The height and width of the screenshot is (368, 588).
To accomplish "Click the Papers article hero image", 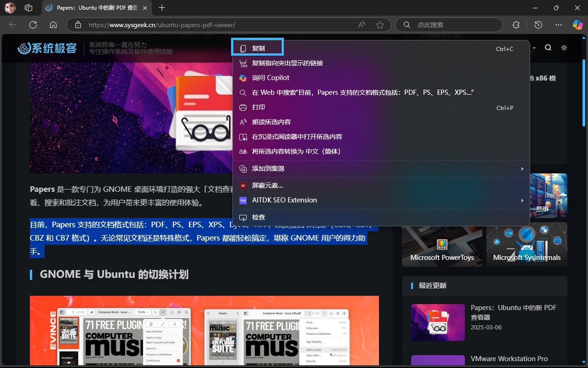I will tap(131, 118).
